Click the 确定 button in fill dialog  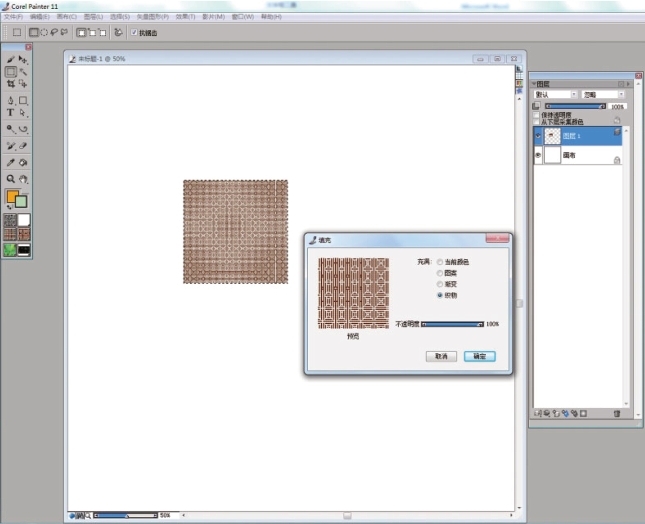pyautogui.click(x=480, y=356)
